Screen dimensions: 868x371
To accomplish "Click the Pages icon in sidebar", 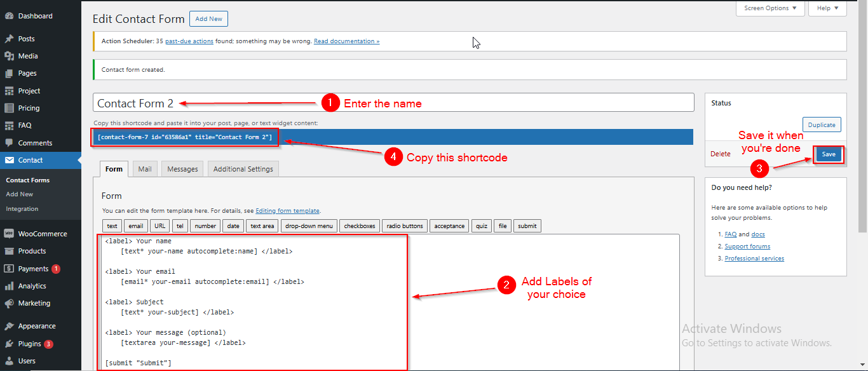I will pos(9,73).
